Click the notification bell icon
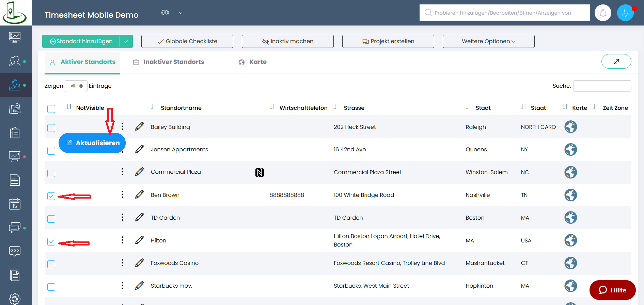 pyautogui.click(x=602, y=13)
